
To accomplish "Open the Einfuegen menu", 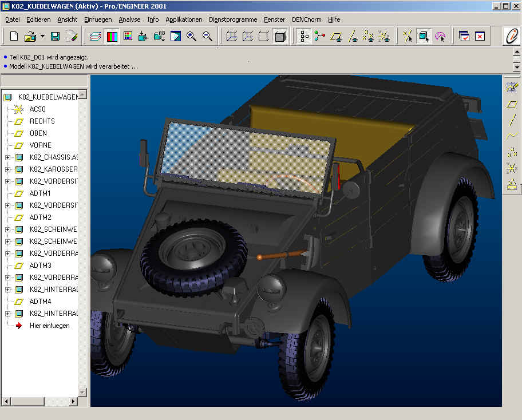I will pyautogui.click(x=98, y=19).
